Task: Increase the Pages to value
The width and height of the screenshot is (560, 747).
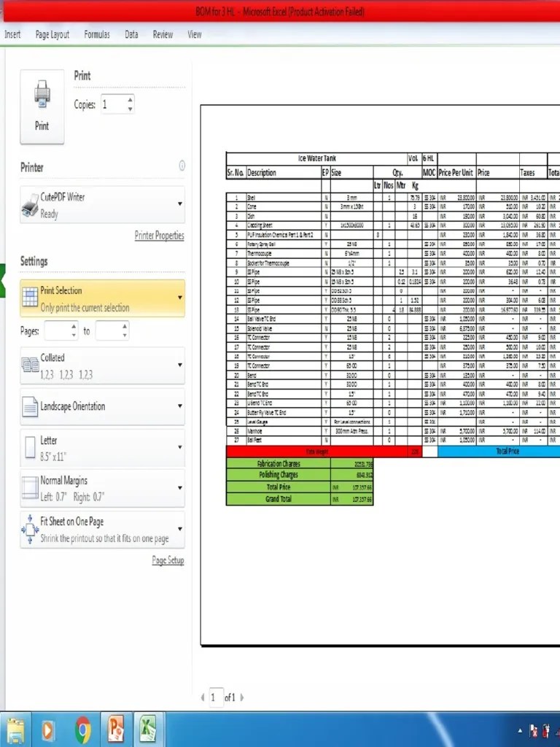Action: click(x=125, y=326)
